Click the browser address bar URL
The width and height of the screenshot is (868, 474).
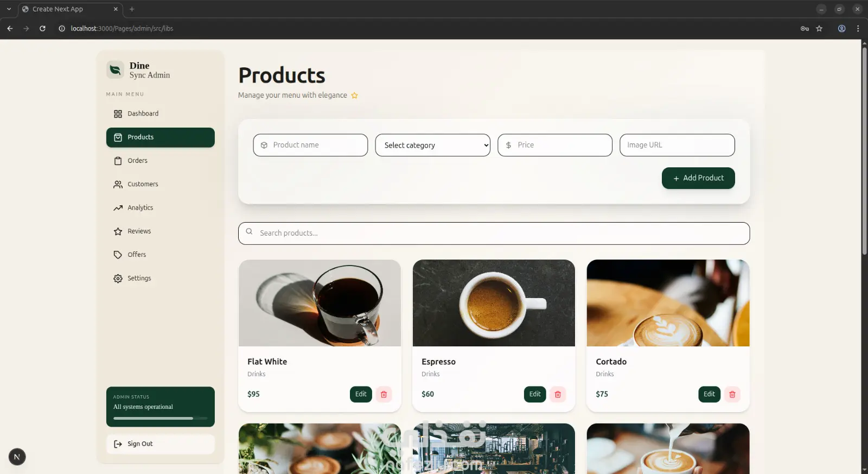pos(122,29)
